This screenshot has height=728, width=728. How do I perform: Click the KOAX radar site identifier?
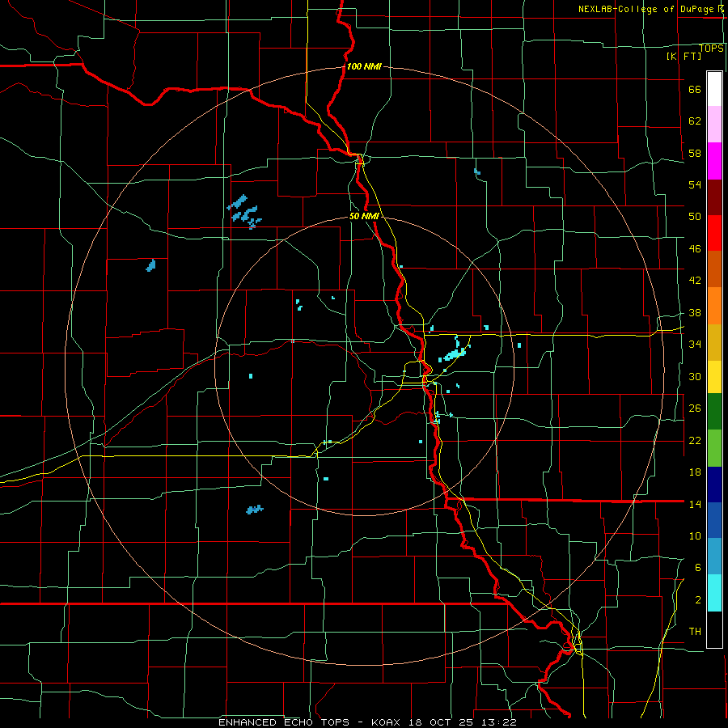387,722
